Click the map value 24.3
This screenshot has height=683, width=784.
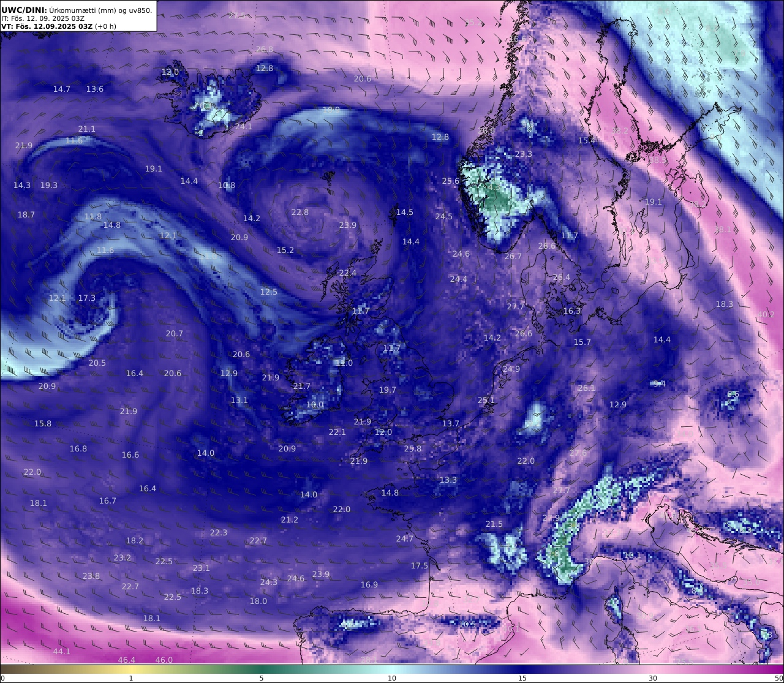pos(269,582)
